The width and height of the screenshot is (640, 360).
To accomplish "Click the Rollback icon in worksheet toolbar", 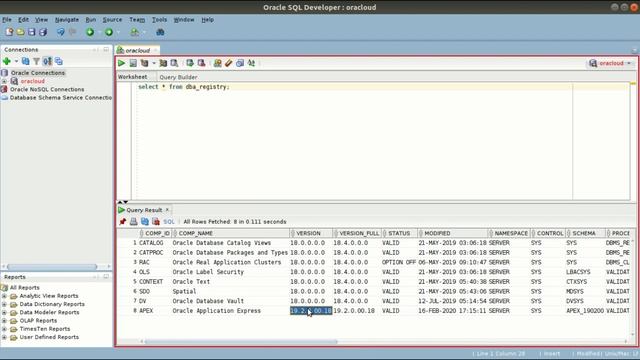I will pos(201,63).
